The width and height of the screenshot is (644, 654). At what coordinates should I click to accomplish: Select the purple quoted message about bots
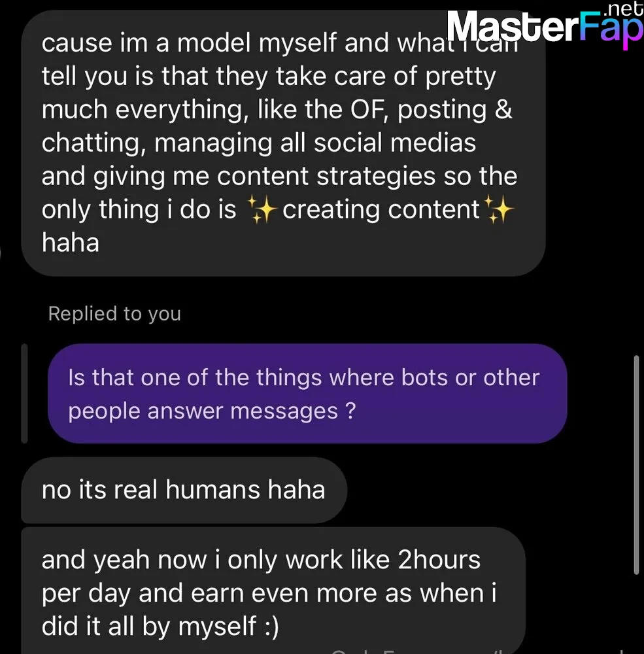tap(307, 393)
